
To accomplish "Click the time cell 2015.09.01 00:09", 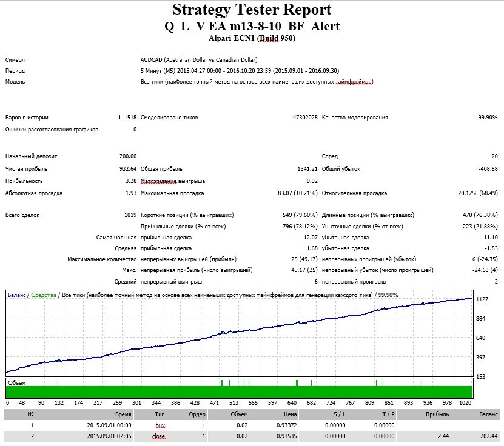I will point(109,425).
